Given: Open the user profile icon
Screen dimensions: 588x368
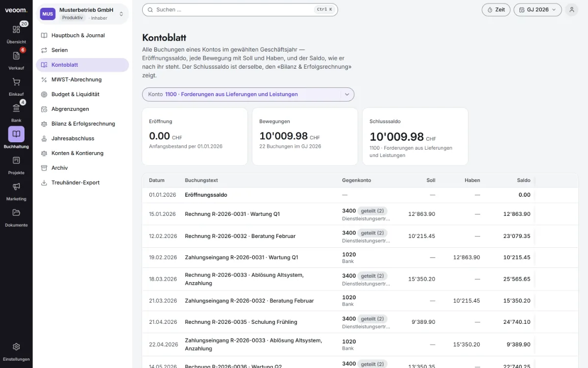Looking at the screenshot, I should click(x=571, y=10).
